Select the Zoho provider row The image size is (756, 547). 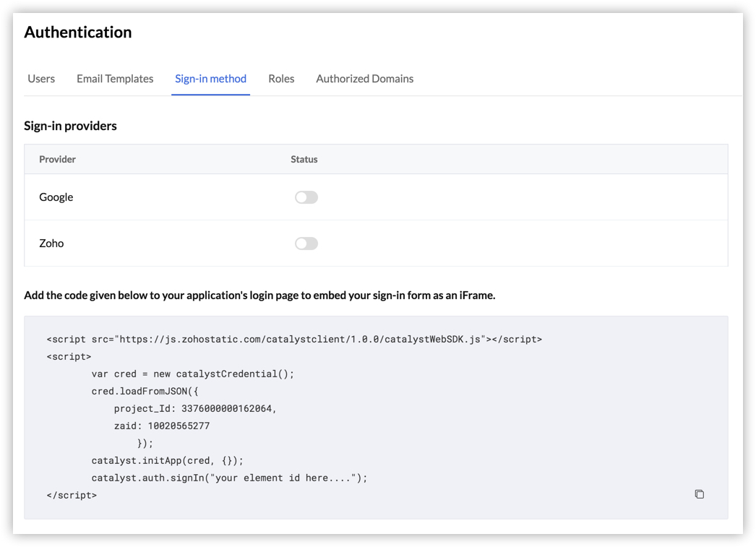(x=51, y=243)
